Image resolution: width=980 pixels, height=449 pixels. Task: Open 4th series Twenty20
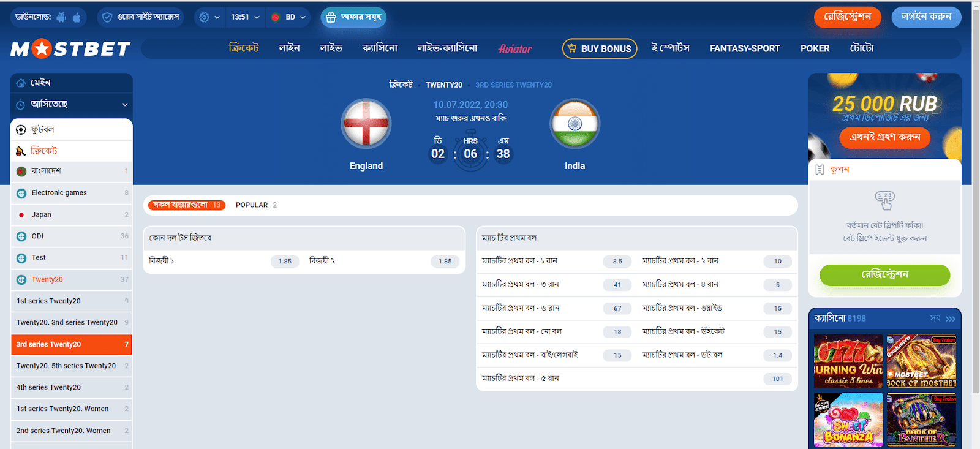tap(72, 387)
